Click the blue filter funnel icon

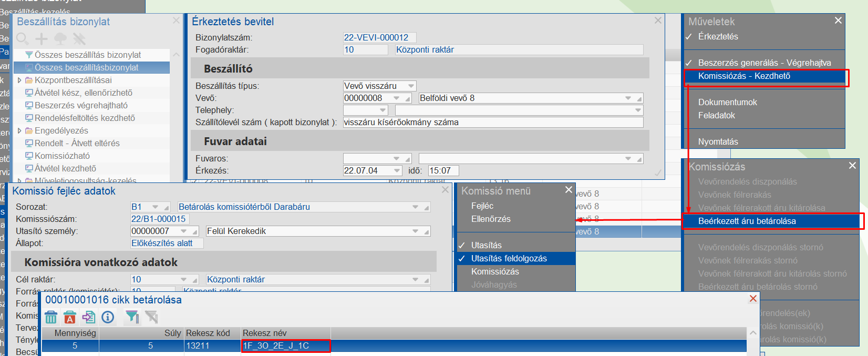point(132,317)
